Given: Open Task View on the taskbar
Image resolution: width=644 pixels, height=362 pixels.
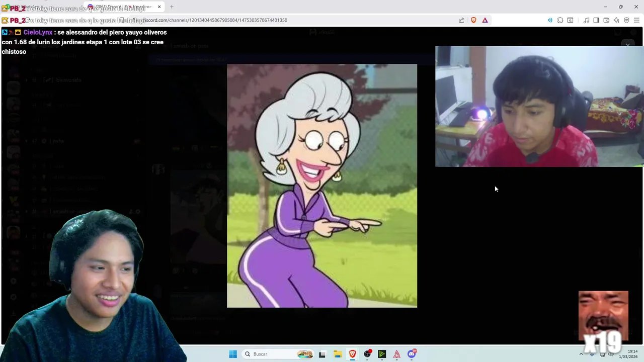Looking at the screenshot, I should point(322,354).
